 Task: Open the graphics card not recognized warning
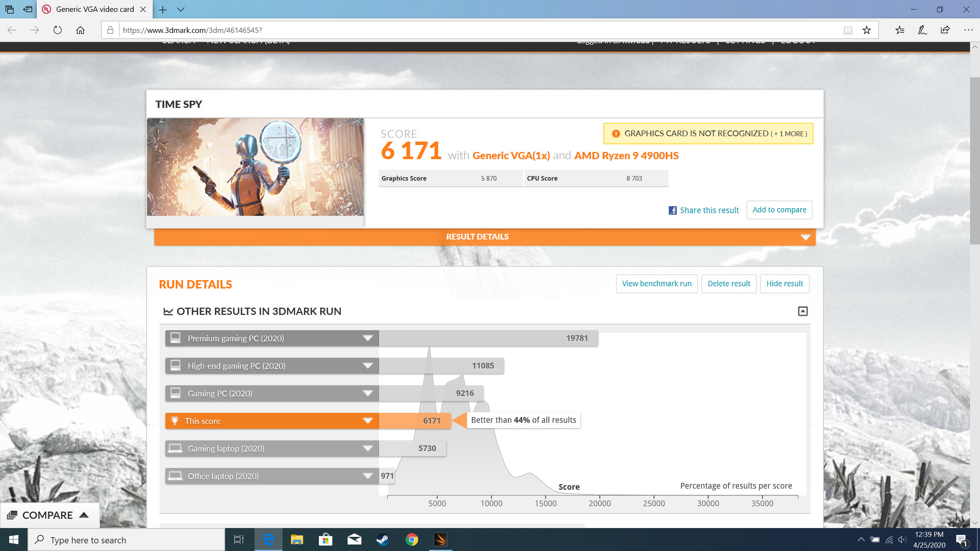[708, 134]
